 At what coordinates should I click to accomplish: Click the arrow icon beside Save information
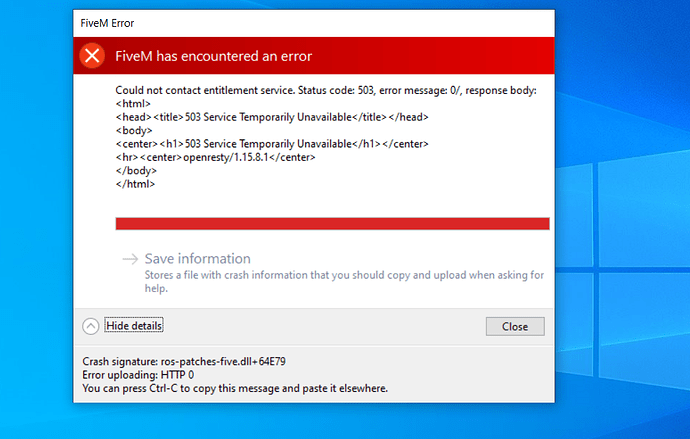tap(129, 259)
